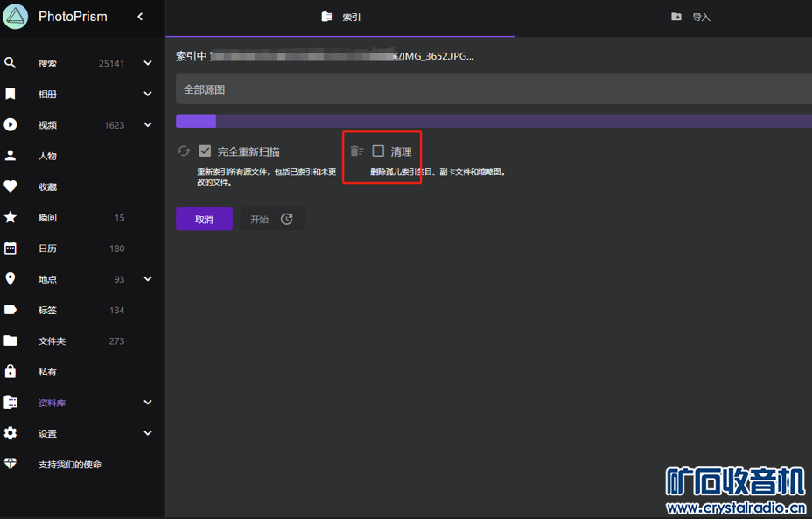Open the 私有 menu item

82,371
